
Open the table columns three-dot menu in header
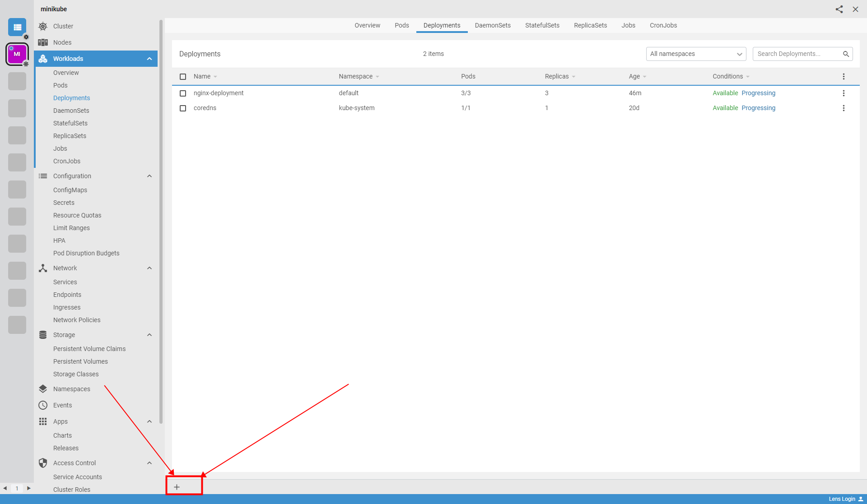tap(843, 76)
